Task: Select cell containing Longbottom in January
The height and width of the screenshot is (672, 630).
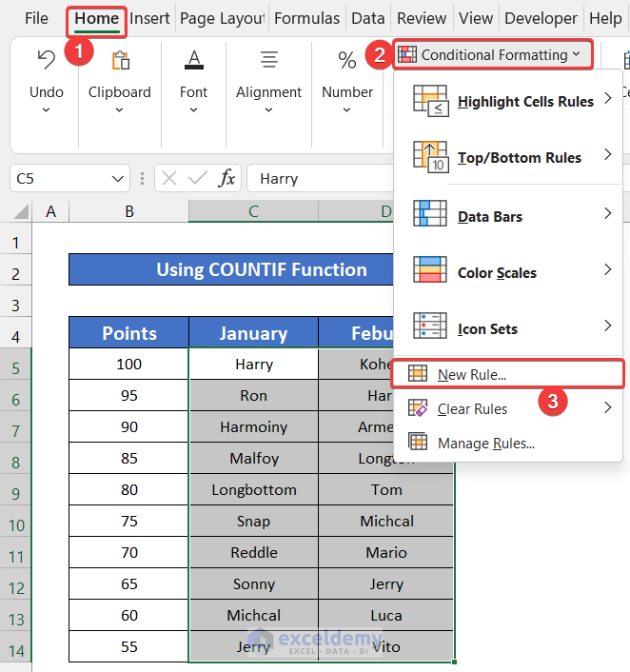Action: click(254, 489)
